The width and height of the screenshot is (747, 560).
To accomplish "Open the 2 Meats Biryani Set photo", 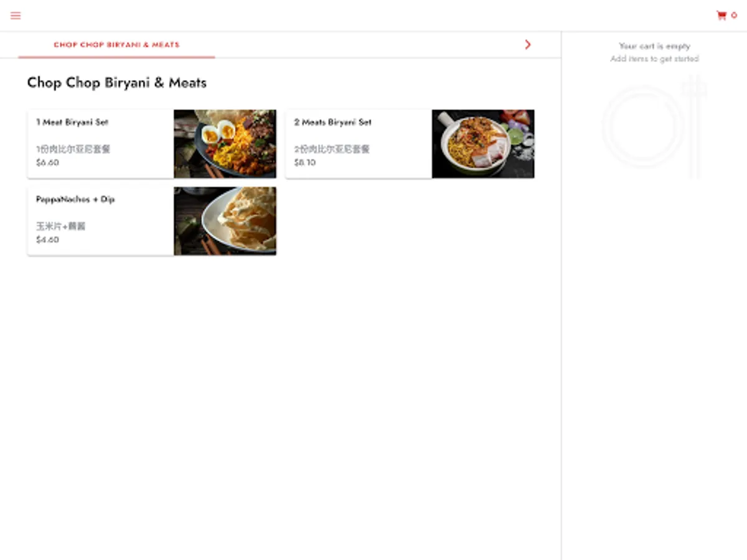I will click(483, 144).
